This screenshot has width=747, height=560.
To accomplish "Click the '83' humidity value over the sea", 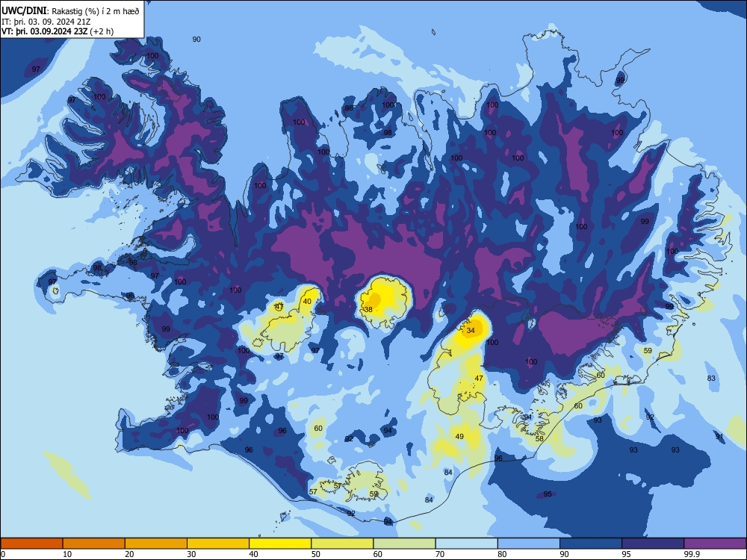I will click(x=711, y=378).
